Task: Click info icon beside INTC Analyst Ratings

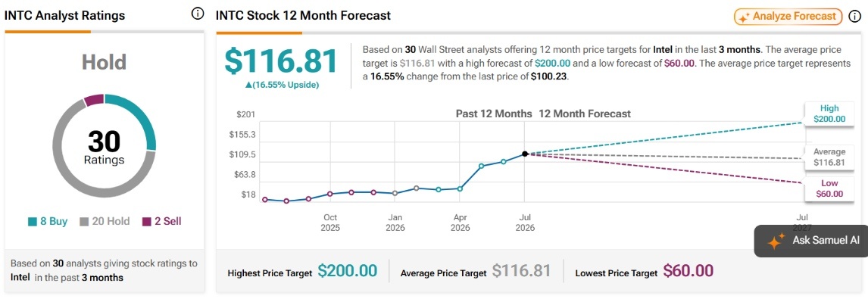Action: click(196, 14)
